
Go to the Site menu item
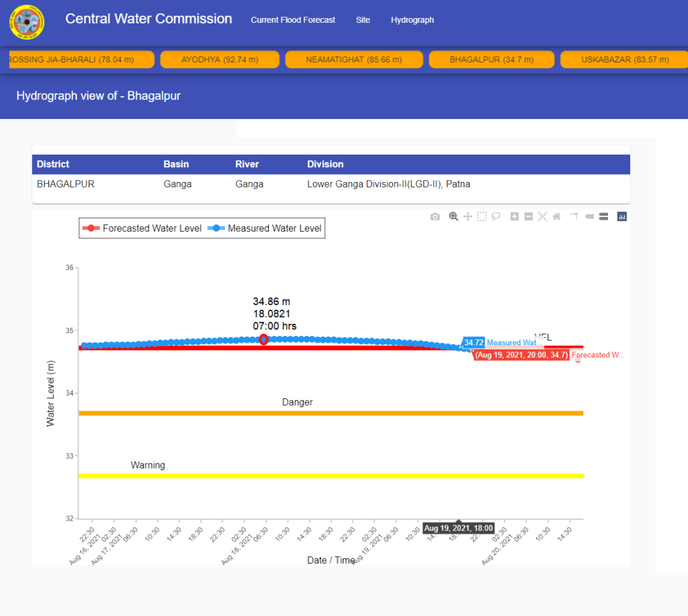tap(363, 20)
